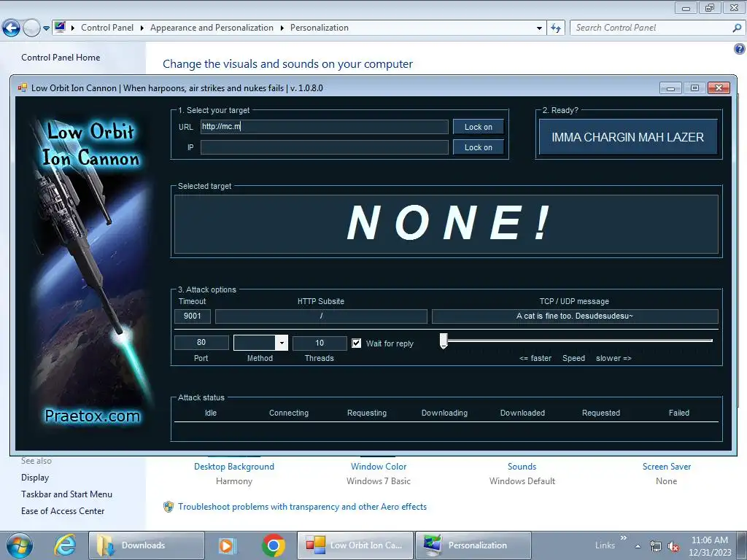
Task: Open Control Panel Home link
Action: click(x=61, y=58)
